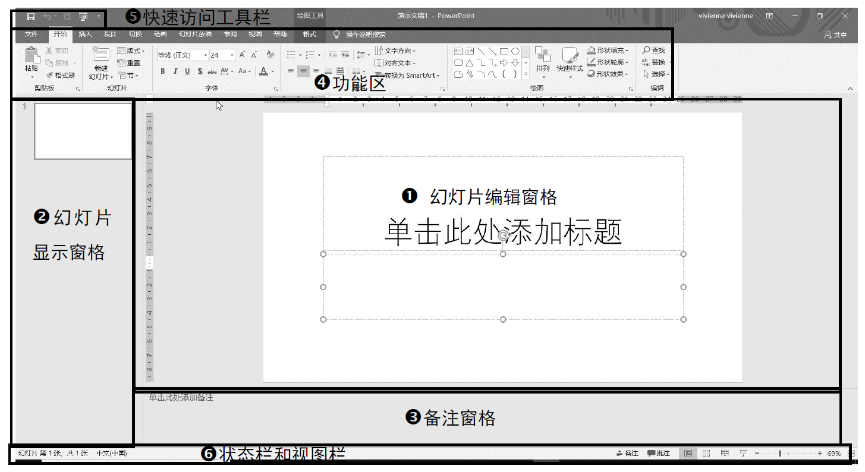Open the font size dropdown showing 24
Viewport: 865px width, 472px height.
pos(222,55)
